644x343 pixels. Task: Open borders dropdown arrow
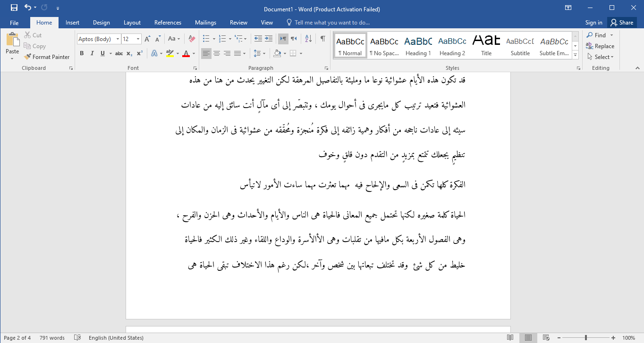tap(301, 53)
